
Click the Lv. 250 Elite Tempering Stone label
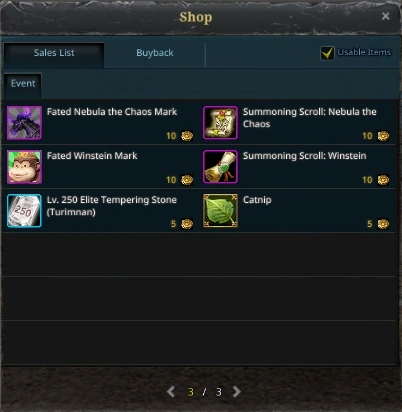click(x=112, y=206)
